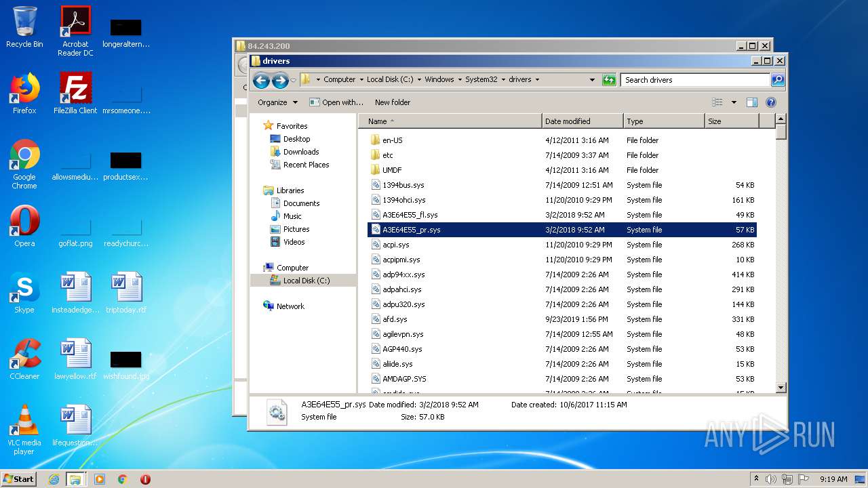Click into the Search drivers field
Viewport: 868px width, 488px height.
696,80
